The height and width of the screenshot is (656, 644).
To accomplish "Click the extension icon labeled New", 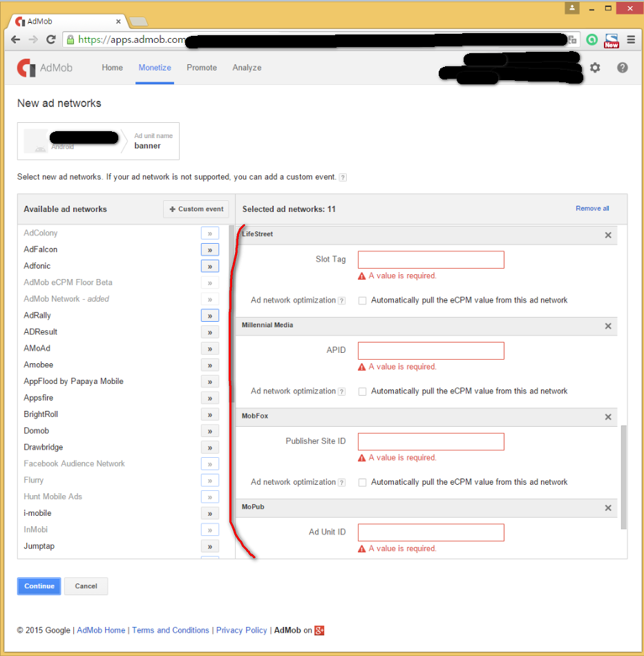I will [x=612, y=41].
